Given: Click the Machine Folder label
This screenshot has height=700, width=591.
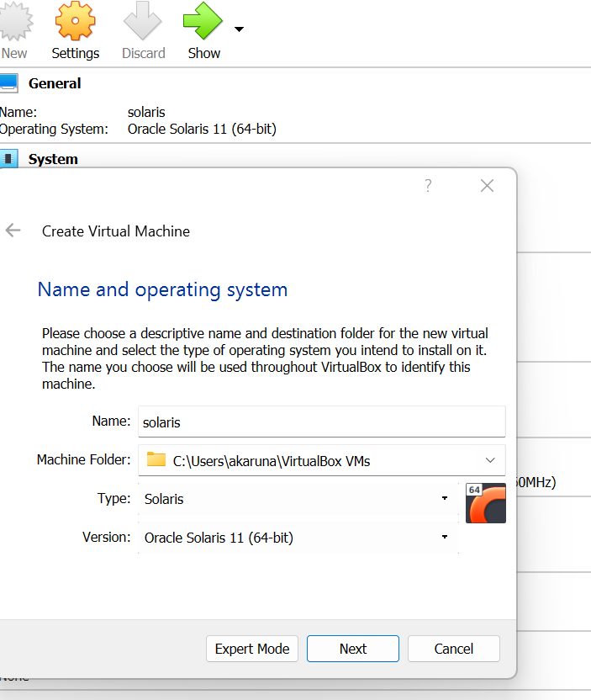Looking at the screenshot, I should [x=83, y=459].
